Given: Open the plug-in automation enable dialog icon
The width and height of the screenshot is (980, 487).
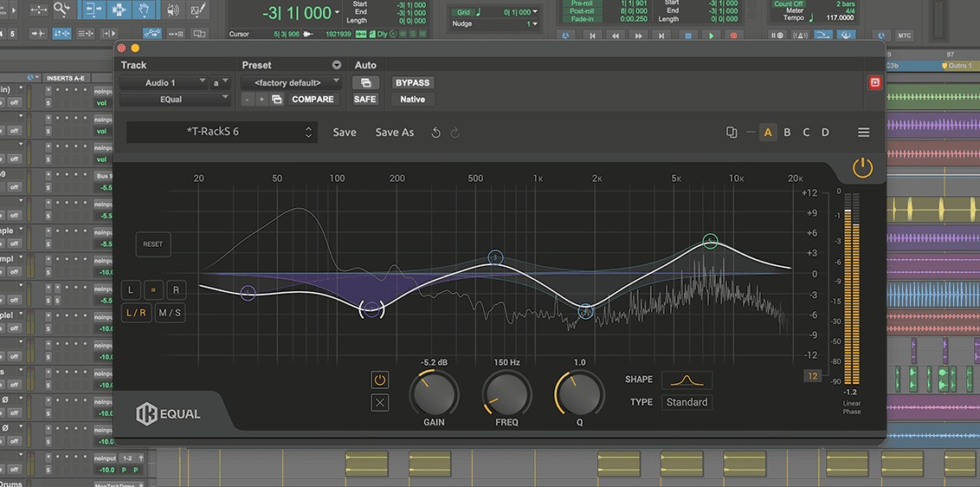Looking at the screenshot, I should 365,82.
